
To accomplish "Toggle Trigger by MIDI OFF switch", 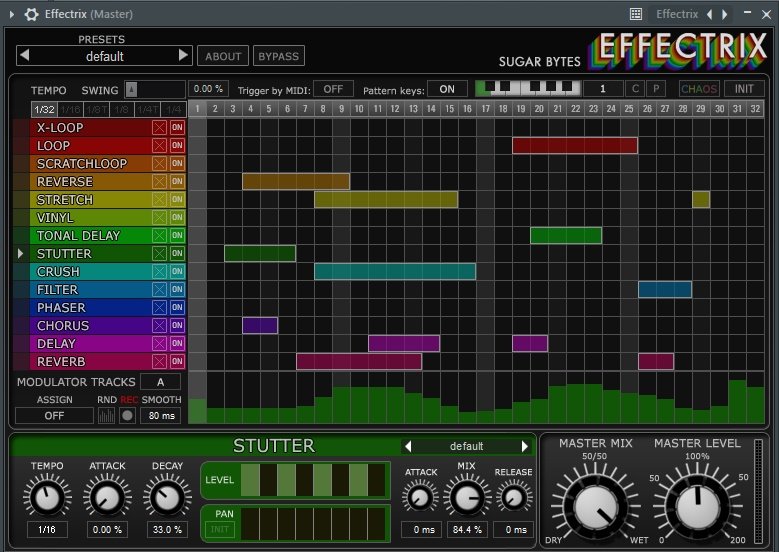I will [333, 89].
